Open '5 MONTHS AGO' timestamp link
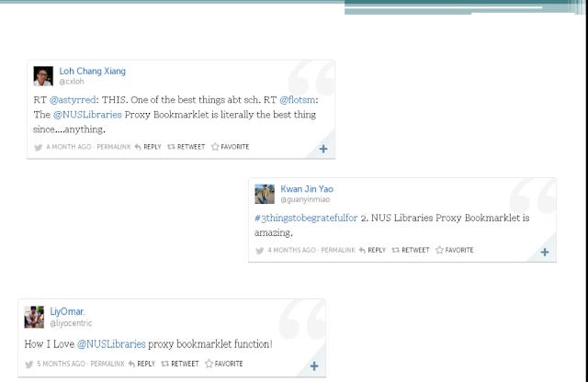588x382 pixels. coord(61,364)
